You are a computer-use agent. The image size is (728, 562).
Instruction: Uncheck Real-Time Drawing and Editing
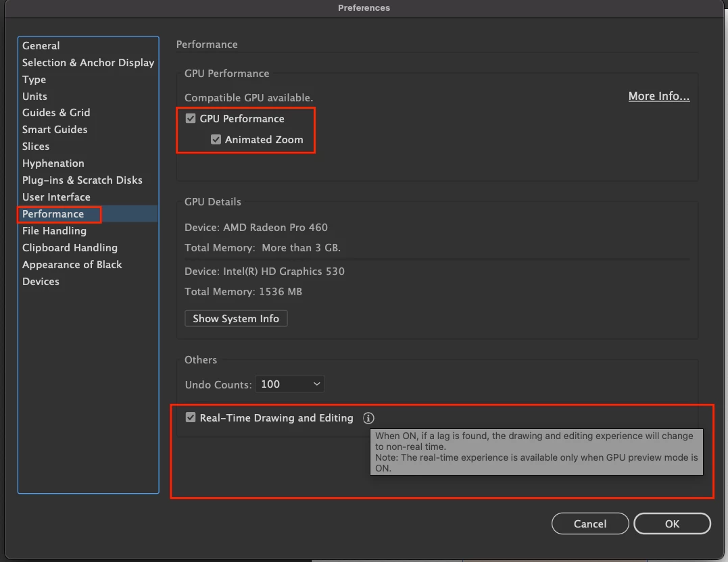point(191,417)
